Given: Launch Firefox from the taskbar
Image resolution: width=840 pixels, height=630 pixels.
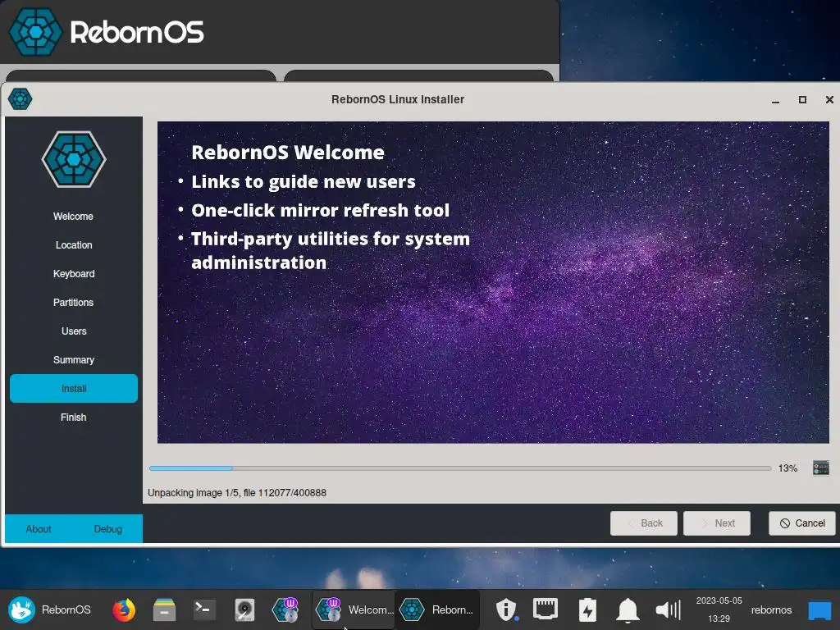Looking at the screenshot, I should pos(124,609).
